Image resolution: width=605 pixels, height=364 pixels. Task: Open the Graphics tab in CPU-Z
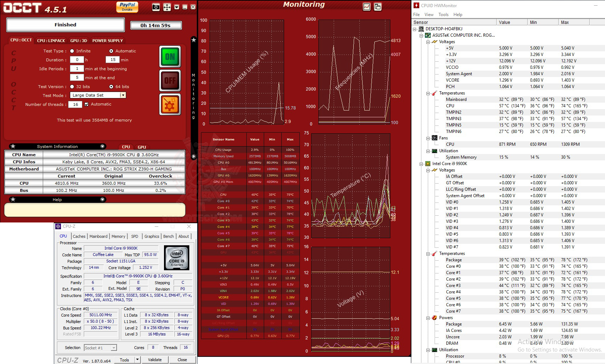[152, 236]
